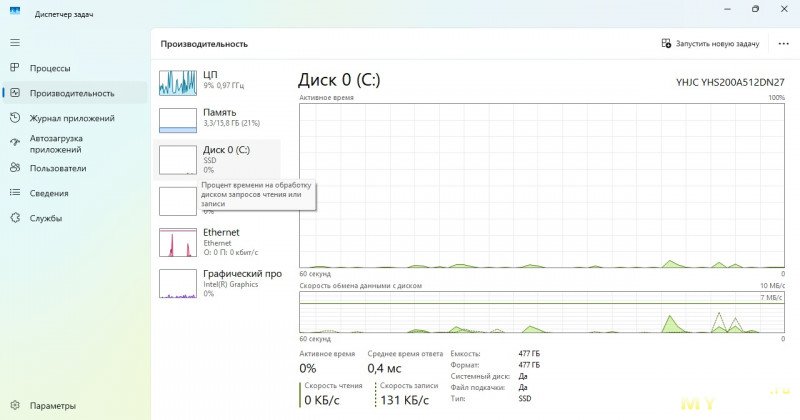Select the Производительность sidebar item
800x420 pixels.
point(71,93)
